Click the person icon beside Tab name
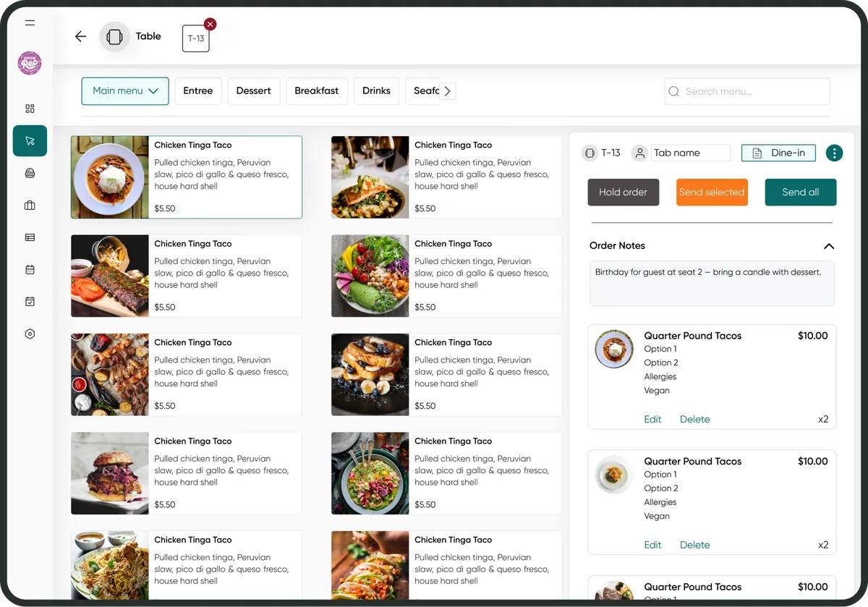The image size is (868, 607). (639, 153)
